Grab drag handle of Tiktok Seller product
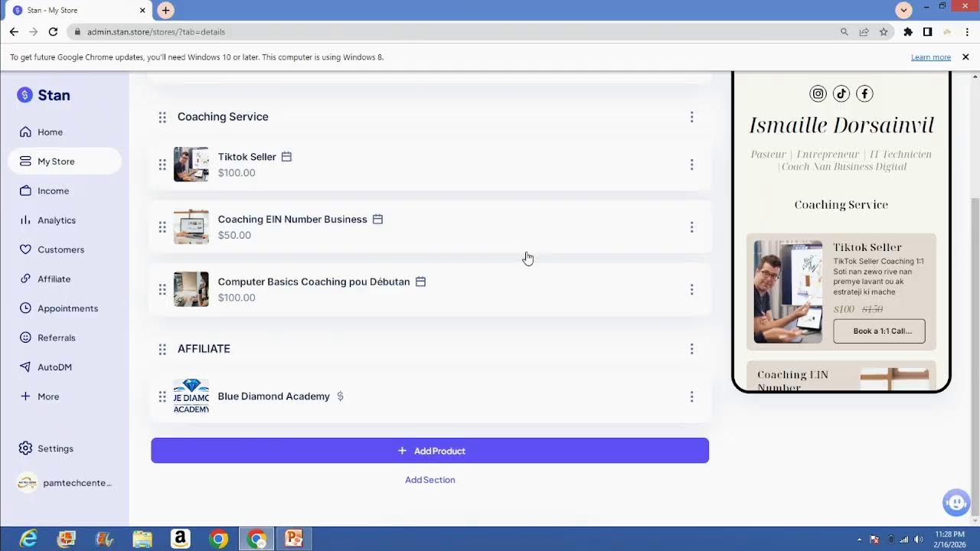 click(162, 165)
